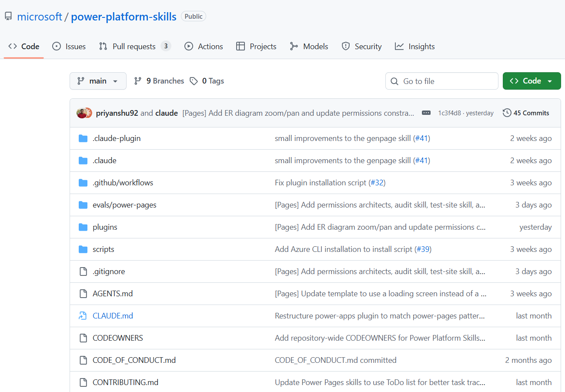565x392 pixels.
Task: Open the main branch dropdown
Action: tap(98, 81)
